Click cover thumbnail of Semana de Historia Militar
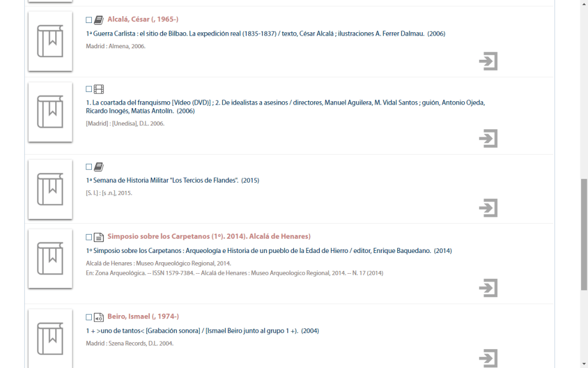The image size is (588, 368). [50, 189]
